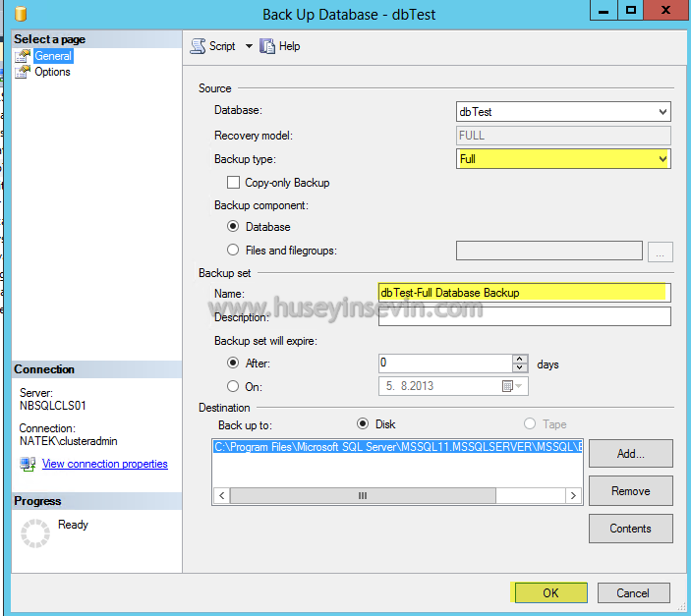Select Disk as backup destination
This screenshot has width=691, height=616.
point(363,423)
